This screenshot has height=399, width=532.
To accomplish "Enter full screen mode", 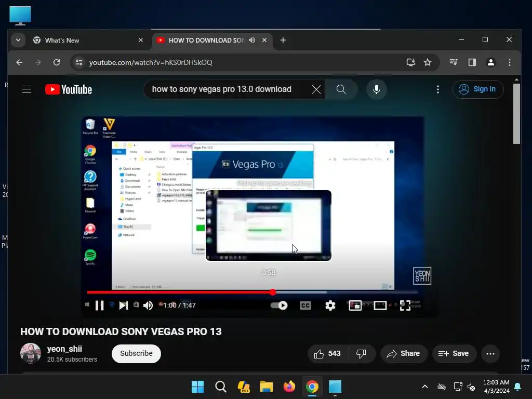I will pos(405,305).
